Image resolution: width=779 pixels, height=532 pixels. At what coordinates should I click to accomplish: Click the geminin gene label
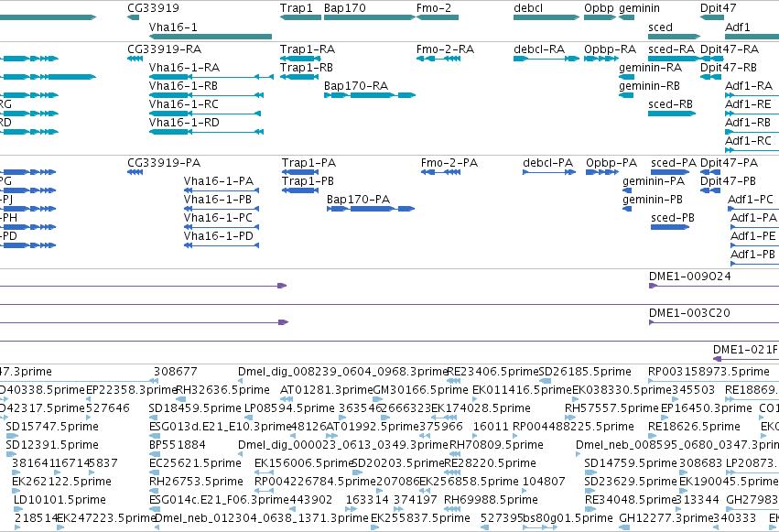[x=639, y=8]
